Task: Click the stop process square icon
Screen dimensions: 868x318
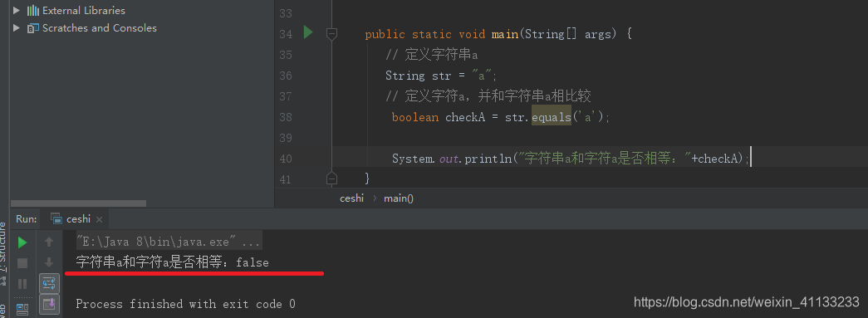Action: (22, 262)
